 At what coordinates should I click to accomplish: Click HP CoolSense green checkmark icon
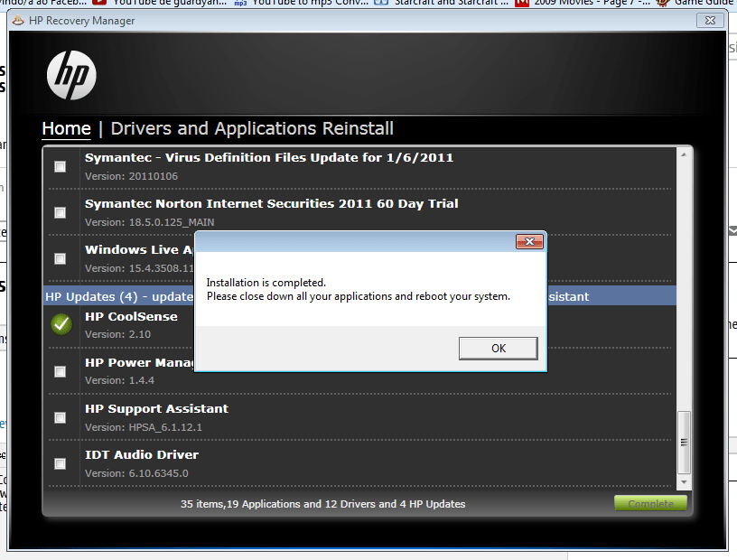(x=61, y=324)
